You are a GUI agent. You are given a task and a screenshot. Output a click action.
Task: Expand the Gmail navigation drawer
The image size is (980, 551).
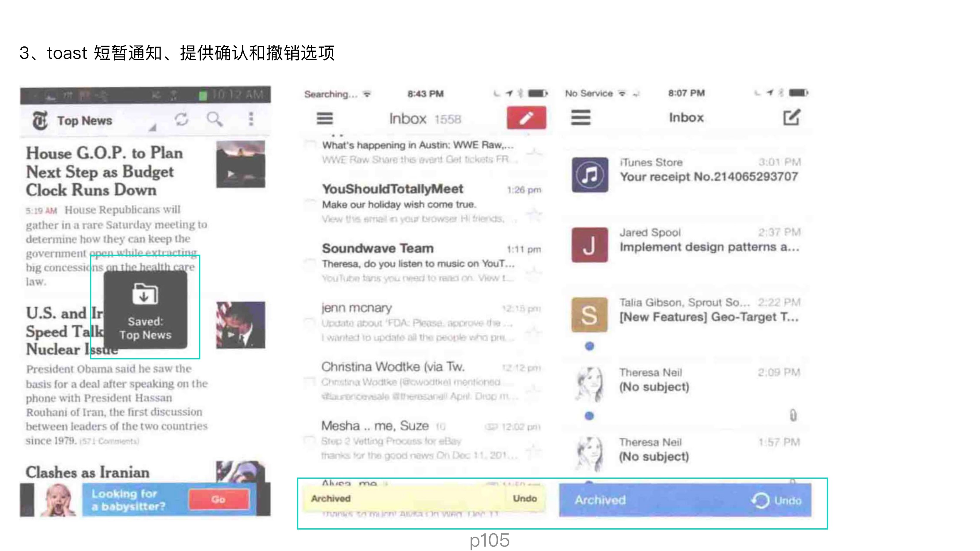point(325,118)
